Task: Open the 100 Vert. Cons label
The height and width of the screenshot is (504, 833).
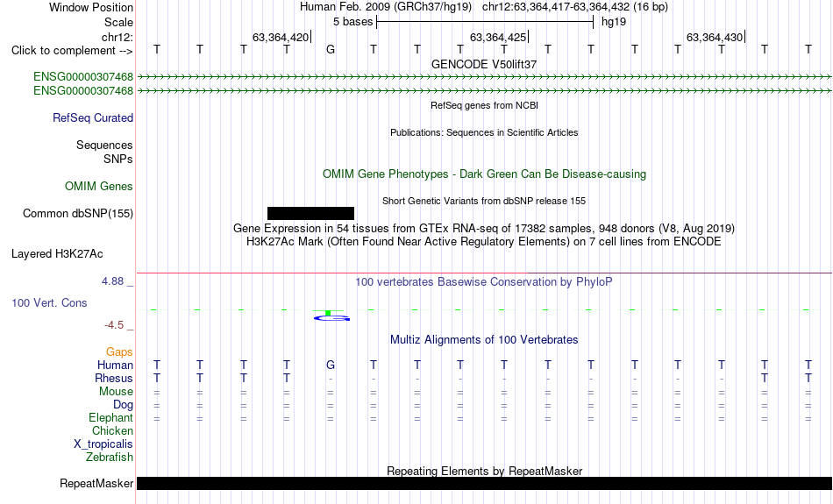Action: pos(49,302)
